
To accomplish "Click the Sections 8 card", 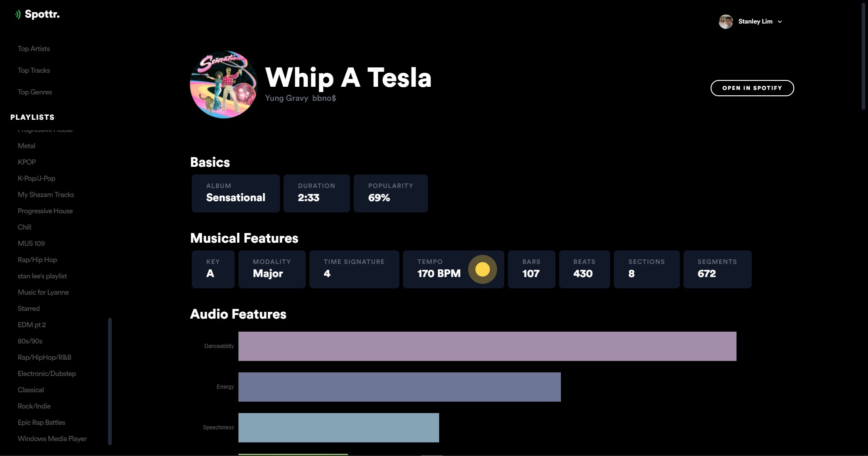I will pos(646,269).
